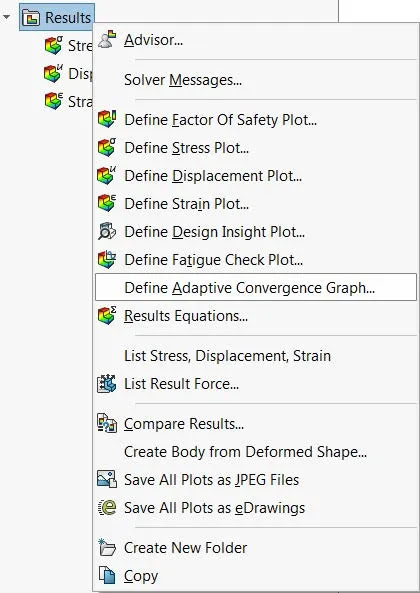
Task: Click the Displacement plot icon in menu
Action: 107,175
